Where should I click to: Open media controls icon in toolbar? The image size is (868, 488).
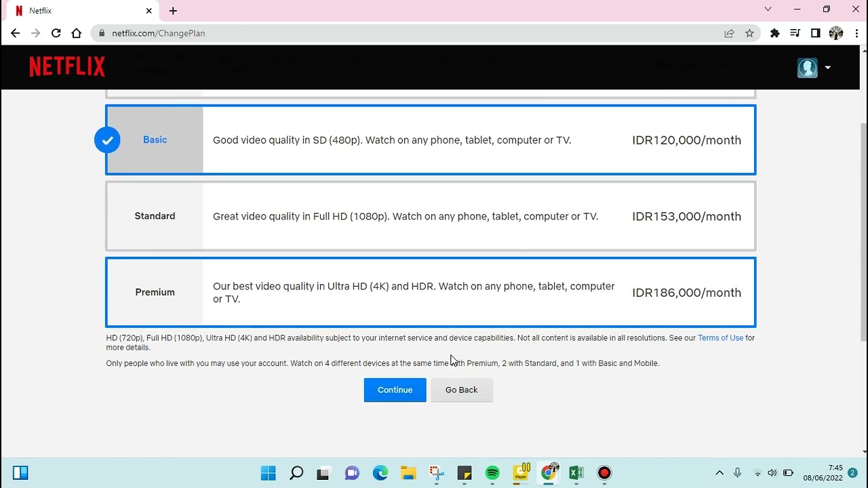795,33
